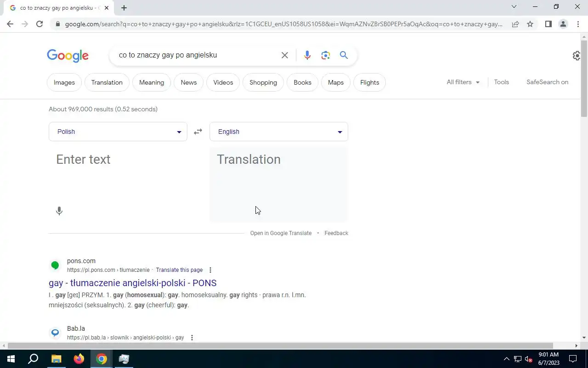Image resolution: width=588 pixels, height=368 pixels.
Task: Open the English target language dropdown
Action: [x=279, y=132]
